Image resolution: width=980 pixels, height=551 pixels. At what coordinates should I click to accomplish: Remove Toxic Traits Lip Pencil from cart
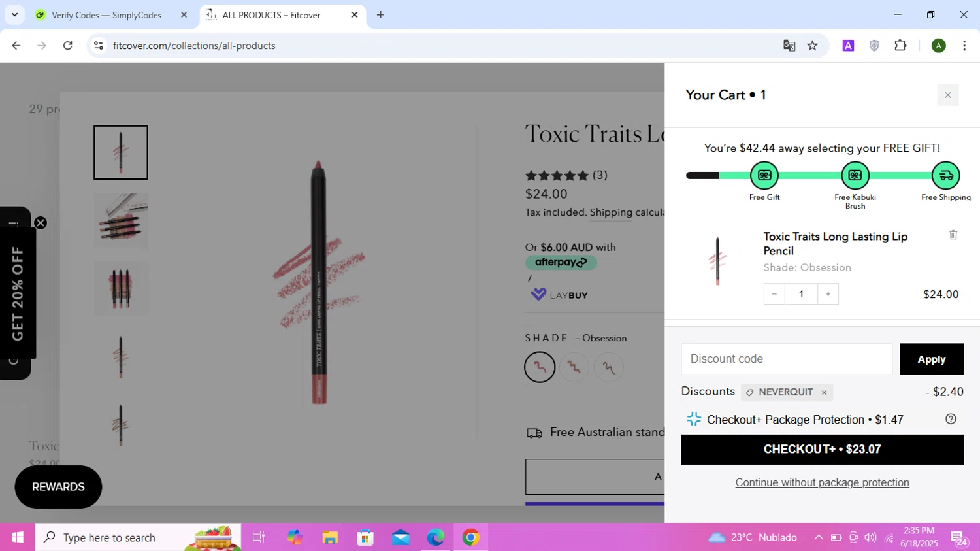pos(953,235)
